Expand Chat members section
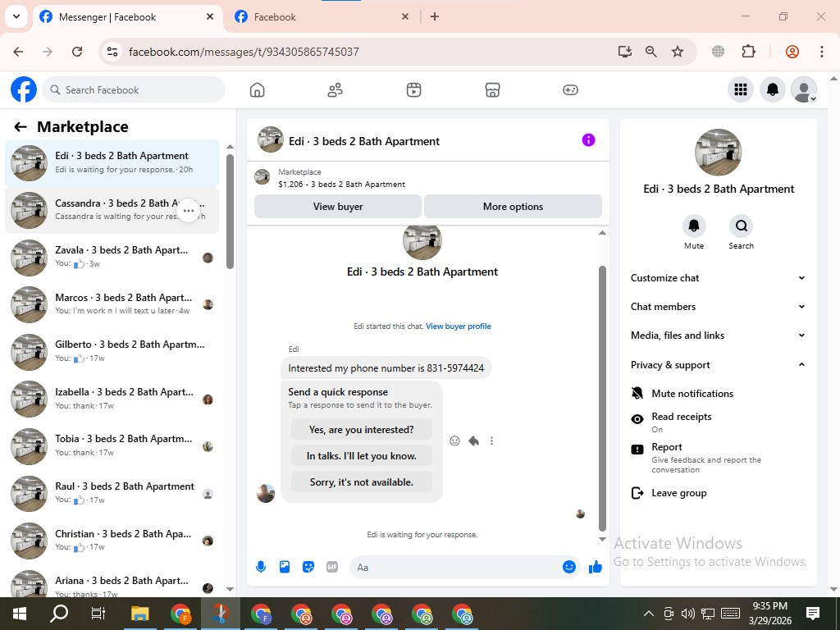Image resolution: width=840 pixels, height=630 pixels. tap(717, 307)
